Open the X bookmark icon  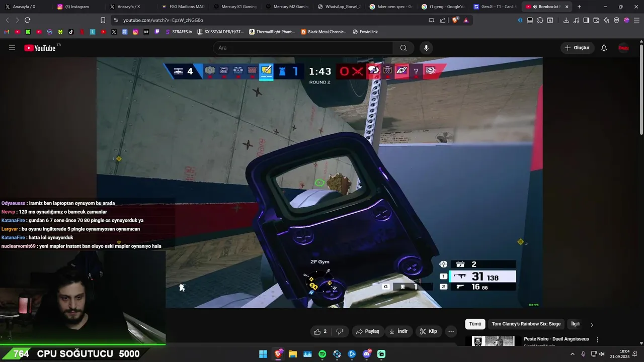[114, 32]
